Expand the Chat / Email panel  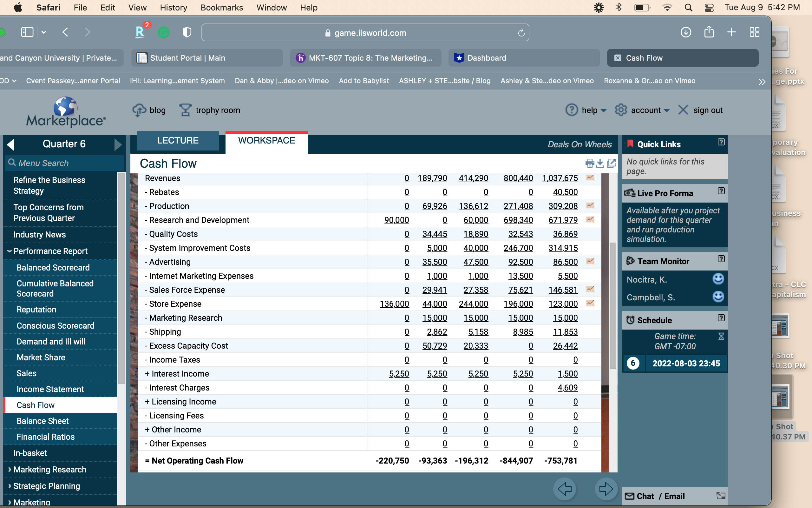(720, 496)
